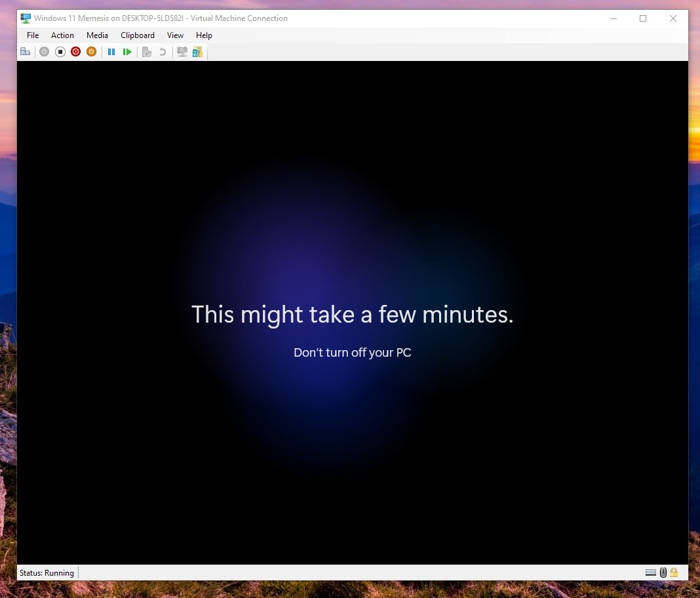Image resolution: width=700 pixels, height=598 pixels.
Task: Pause the virtual machine
Action: click(x=111, y=52)
